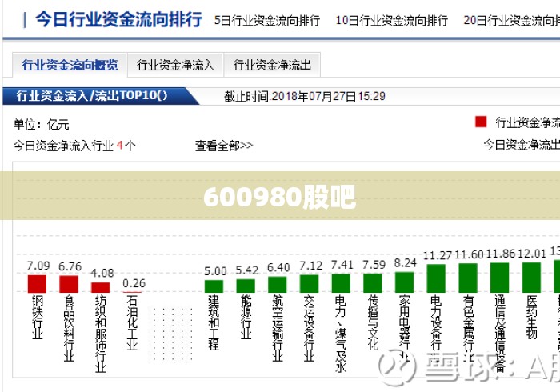Click the 5.00 value above 建筑和工程
Viewport: 560px width, 392px height.
pyautogui.click(x=215, y=271)
